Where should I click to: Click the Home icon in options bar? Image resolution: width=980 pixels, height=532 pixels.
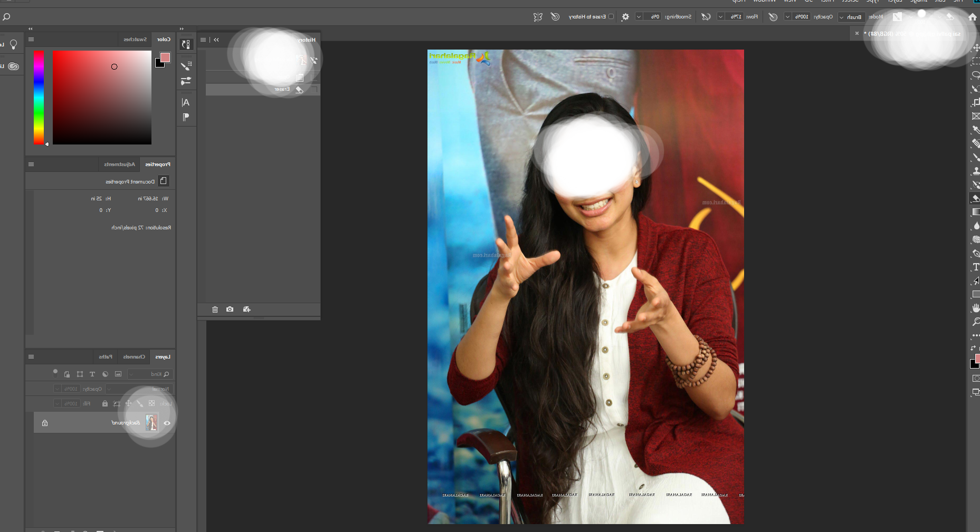972,17
